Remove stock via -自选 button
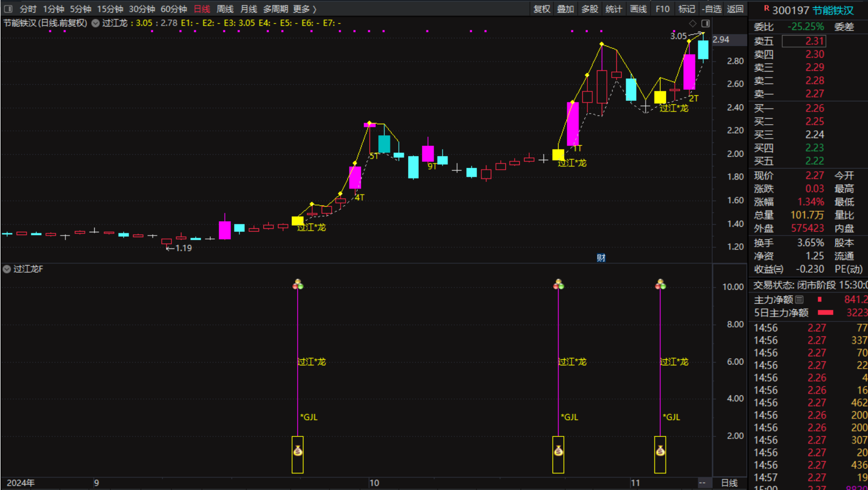The width and height of the screenshot is (868, 490). tap(711, 9)
